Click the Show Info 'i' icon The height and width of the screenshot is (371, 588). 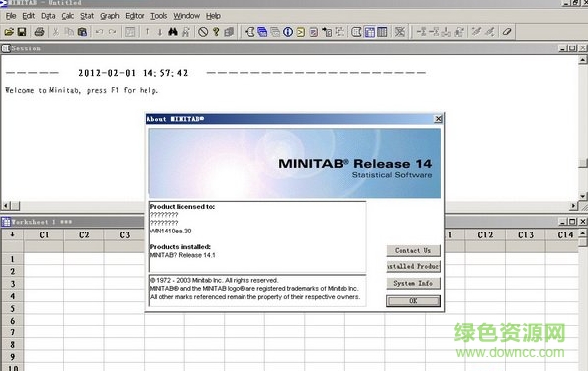288,32
